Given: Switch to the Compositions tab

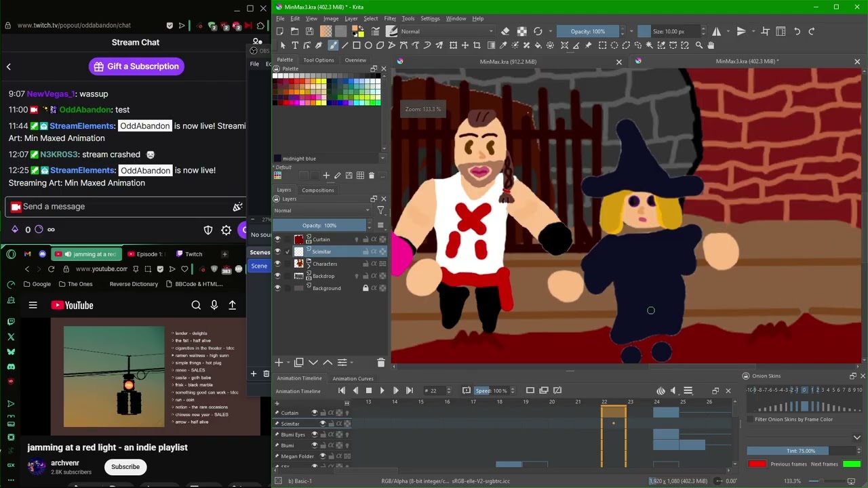Looking at the screenshot, I should tap(318, 190).
